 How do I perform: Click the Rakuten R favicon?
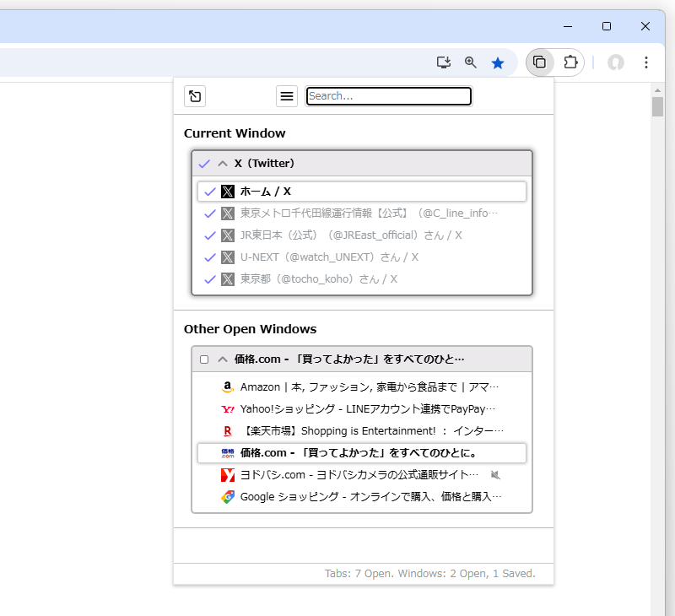[228, 431]
